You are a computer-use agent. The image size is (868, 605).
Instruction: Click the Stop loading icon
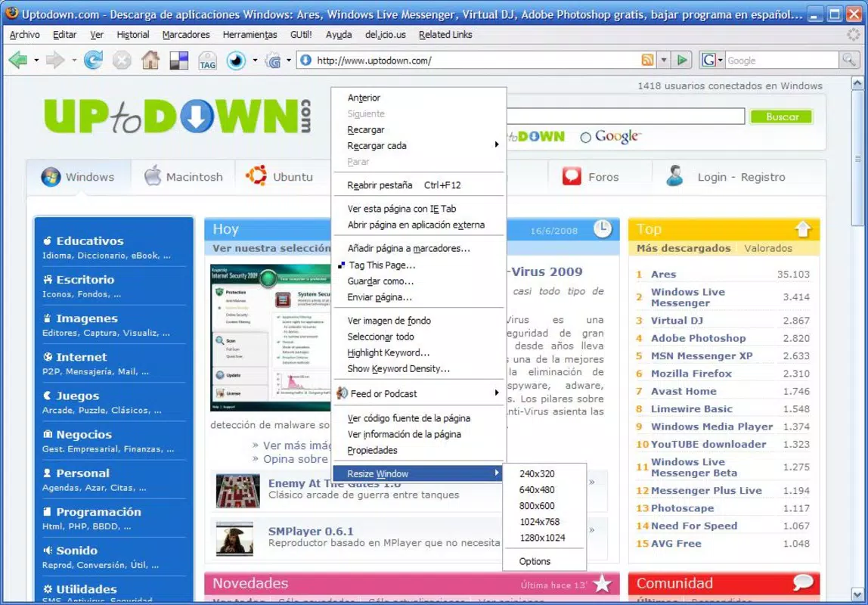122,60
